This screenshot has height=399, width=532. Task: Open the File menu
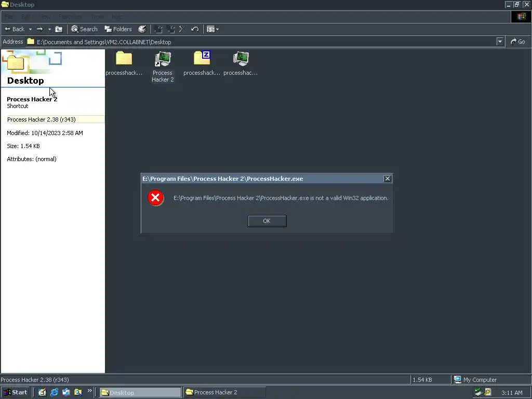9,17
